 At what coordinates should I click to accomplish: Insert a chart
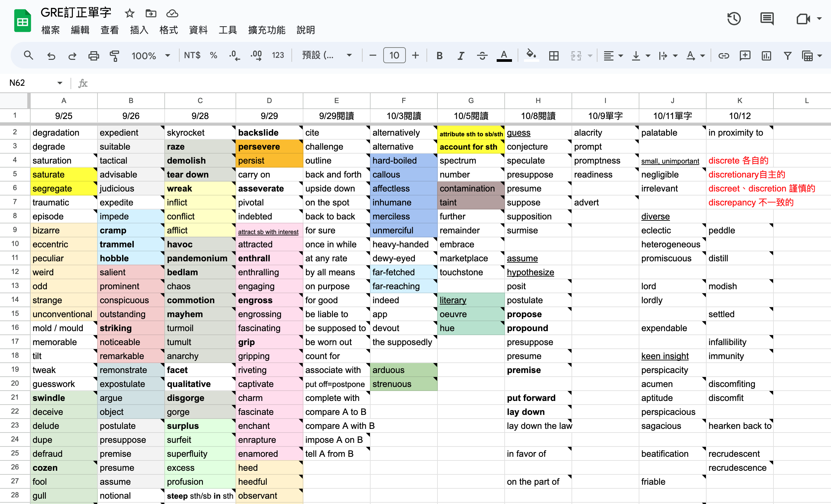766,56
